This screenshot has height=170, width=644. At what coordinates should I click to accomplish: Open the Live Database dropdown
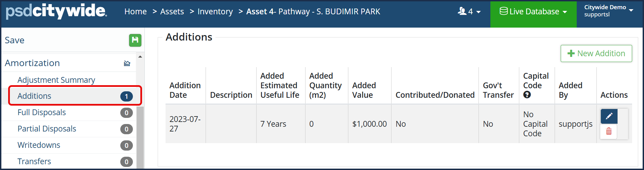click(533, 12)
